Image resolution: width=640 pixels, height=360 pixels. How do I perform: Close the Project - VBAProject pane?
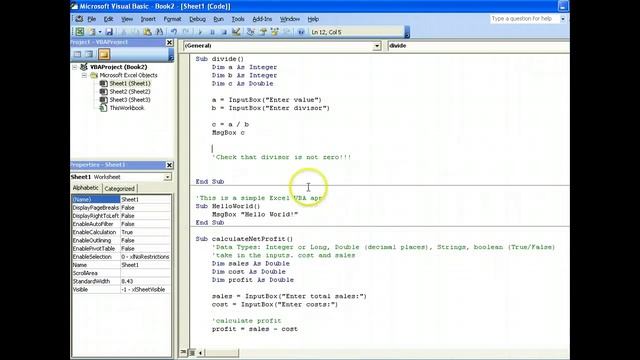(169, 42)
